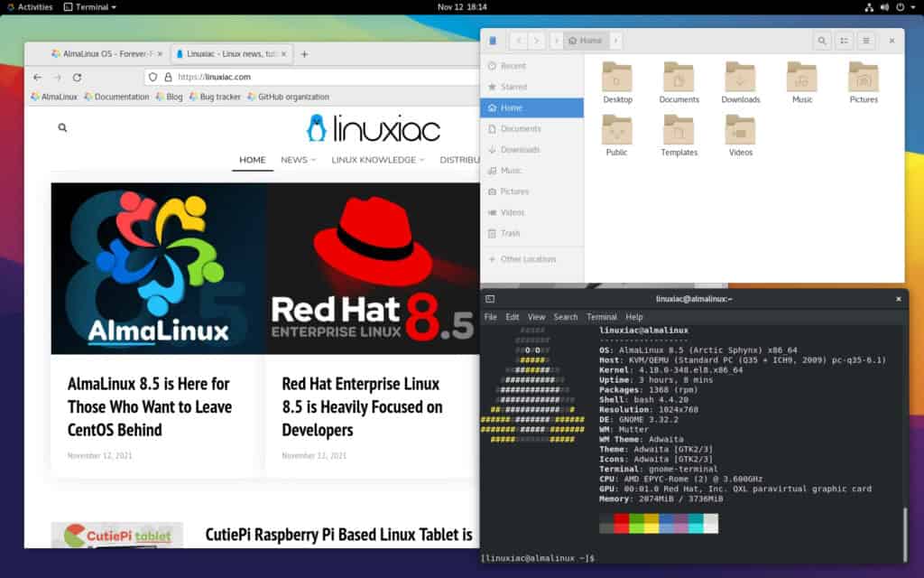Open the AlmaLinux 8.5 article headline
Image resolution: width=924 pixels, height=578 pixels.
click(150, 407)
